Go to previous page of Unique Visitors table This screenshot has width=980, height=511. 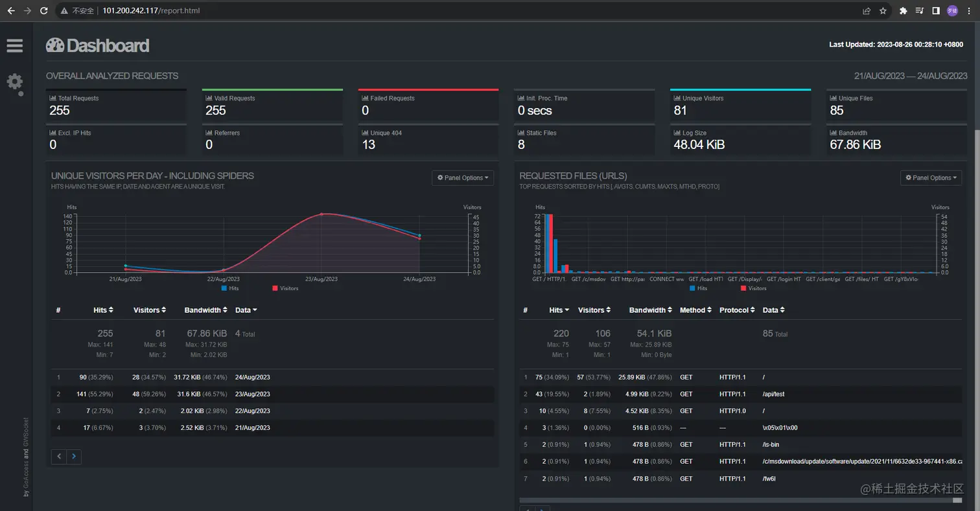click(59, 457)
